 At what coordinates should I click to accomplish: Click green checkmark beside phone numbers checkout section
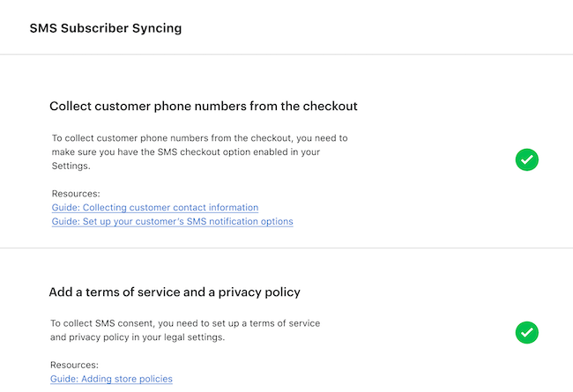527,159
